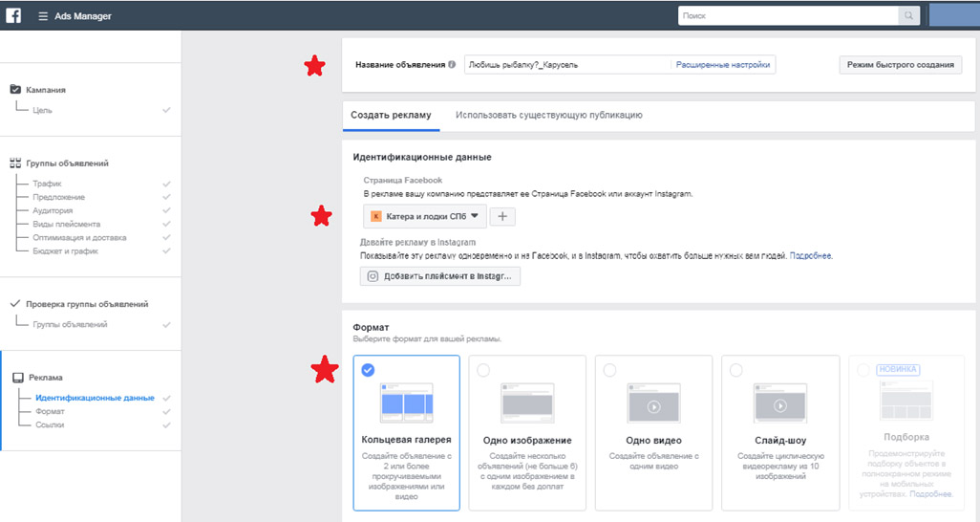Click the Слайд-шоу format thumbnail
The height and width of the screenshot is (522, 980).
[780, 402]
